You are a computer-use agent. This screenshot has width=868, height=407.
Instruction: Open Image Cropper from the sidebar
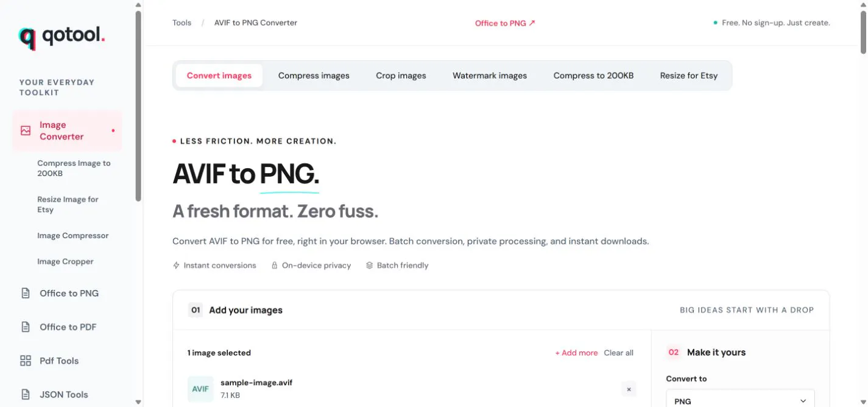tap(65, 261)
